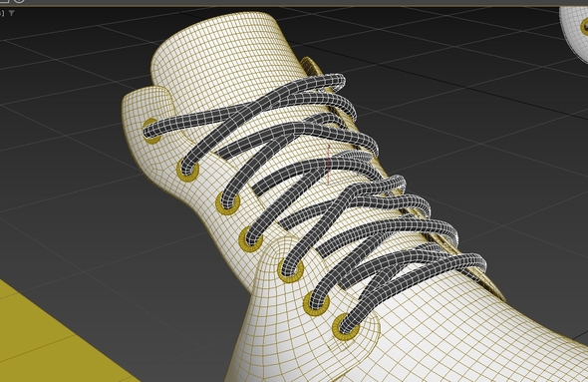Select the fourth eyelet from the top
This screenshot has width=588, height=382.
tap(251, 239)
